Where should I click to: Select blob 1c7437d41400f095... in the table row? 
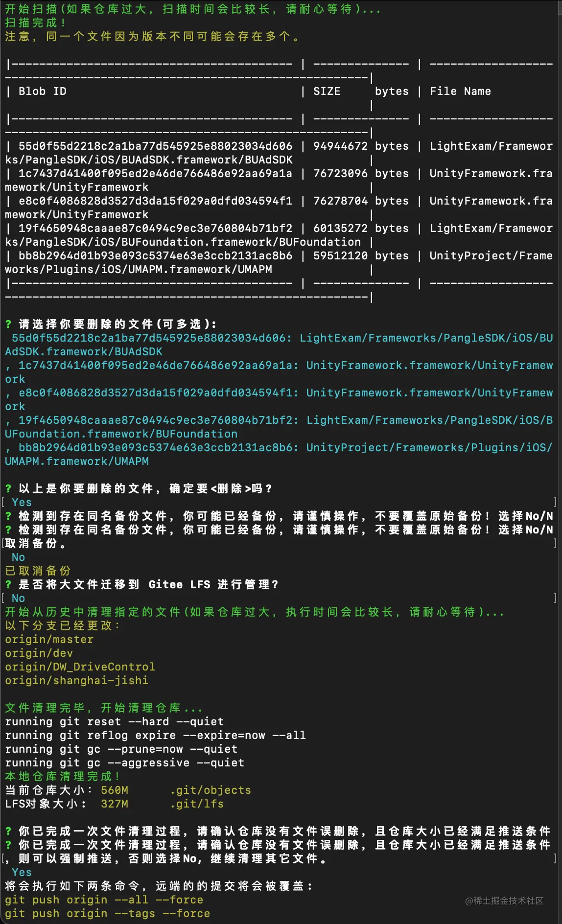[155, 173]
